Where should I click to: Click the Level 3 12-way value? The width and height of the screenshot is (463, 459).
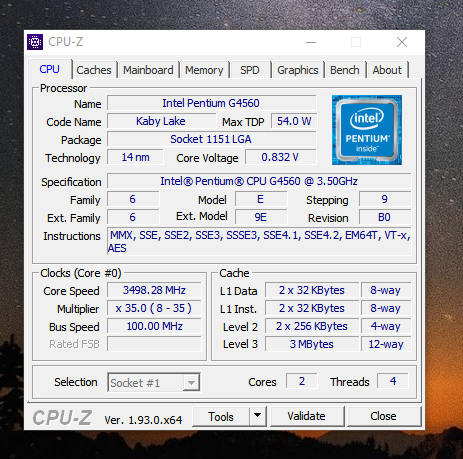[x=386, y=344]
